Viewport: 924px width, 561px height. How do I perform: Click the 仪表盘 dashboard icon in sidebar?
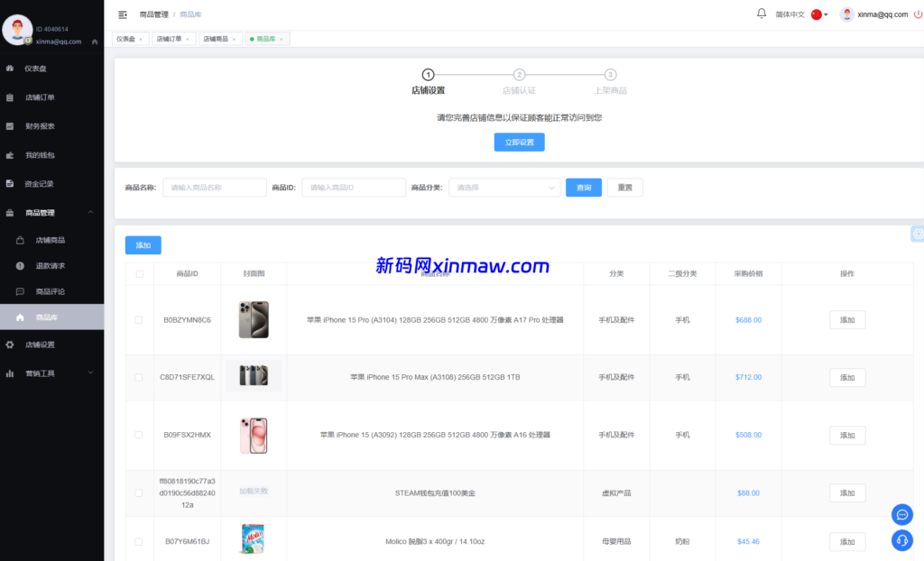pos(10,69)
